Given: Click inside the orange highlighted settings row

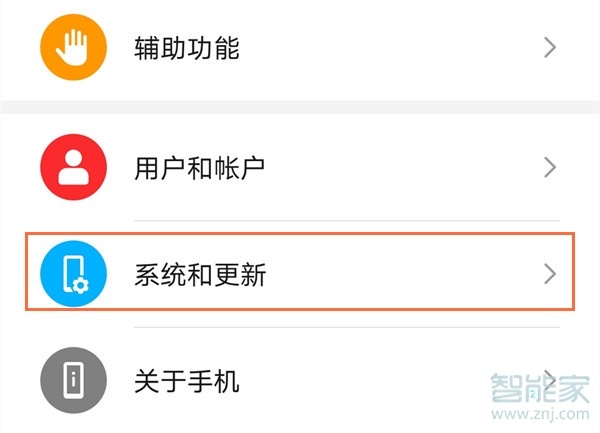Looking at the screenshot, I should [x=400, y=273].
